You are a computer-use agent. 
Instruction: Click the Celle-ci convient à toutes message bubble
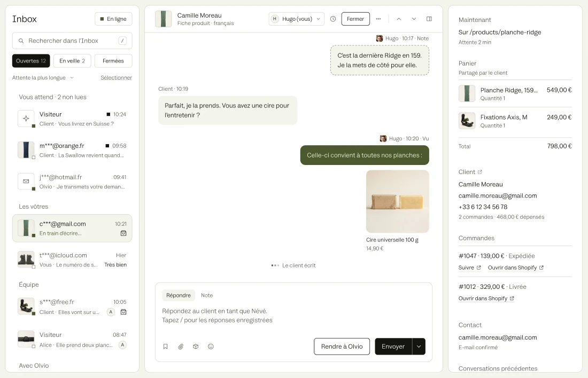[x=365, y=155]
